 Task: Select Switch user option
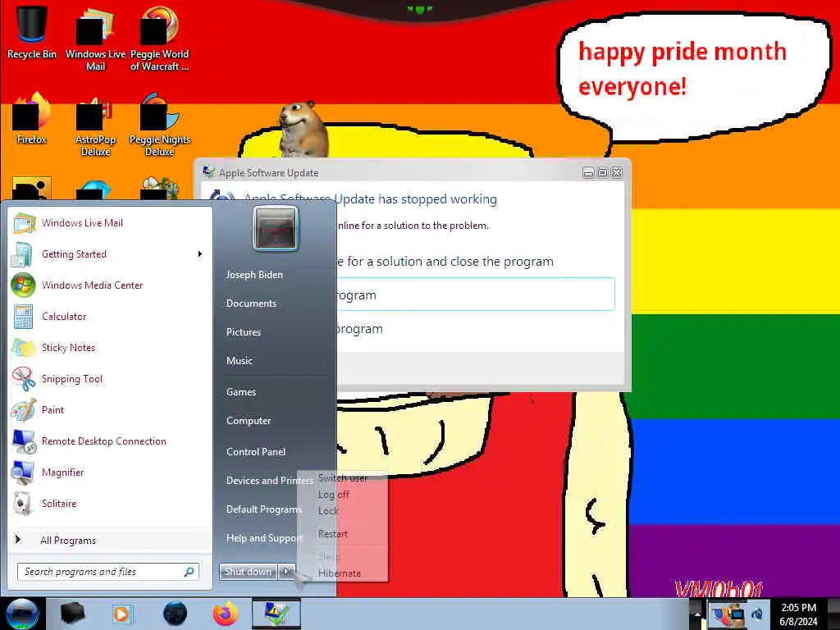343,478
